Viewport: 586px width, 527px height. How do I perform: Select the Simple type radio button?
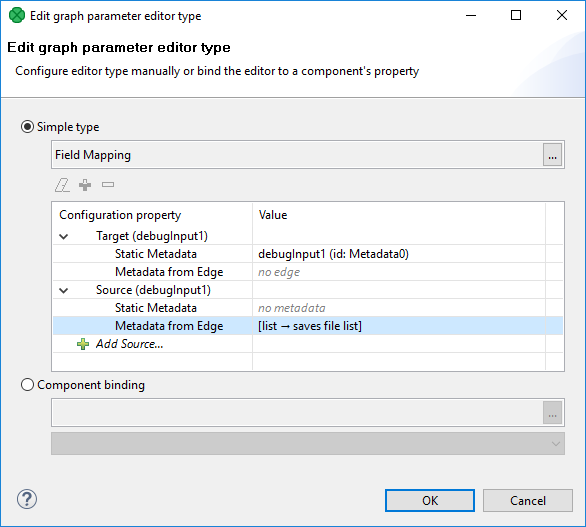(x=27, y=127)
